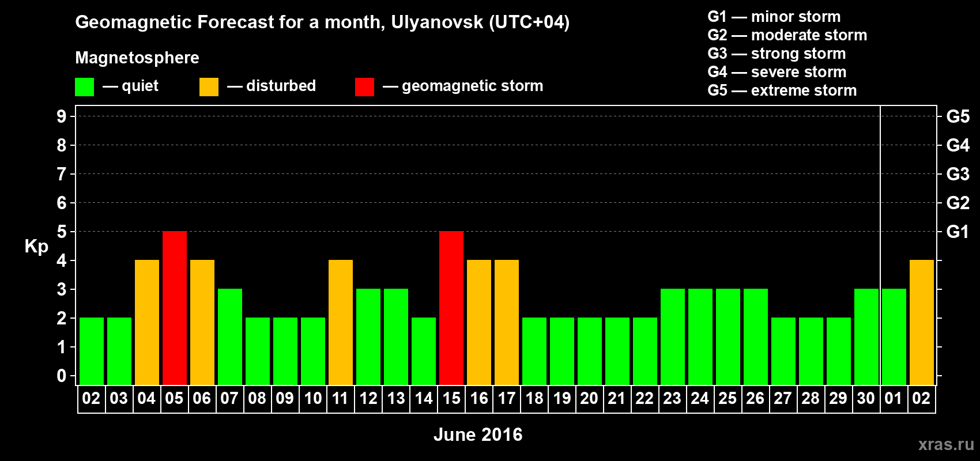Click the green bar above day 30
This screenshot has height=461, width=980.
click(866, 337)
